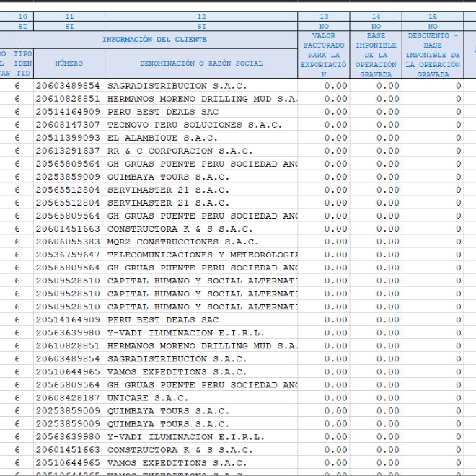Image resolution: width=476 pixels, height=476 pixels.
Task: Select TELECOMUNICACIONES Y METEOROLOGIA cell
Action: (x=201, y=255)
